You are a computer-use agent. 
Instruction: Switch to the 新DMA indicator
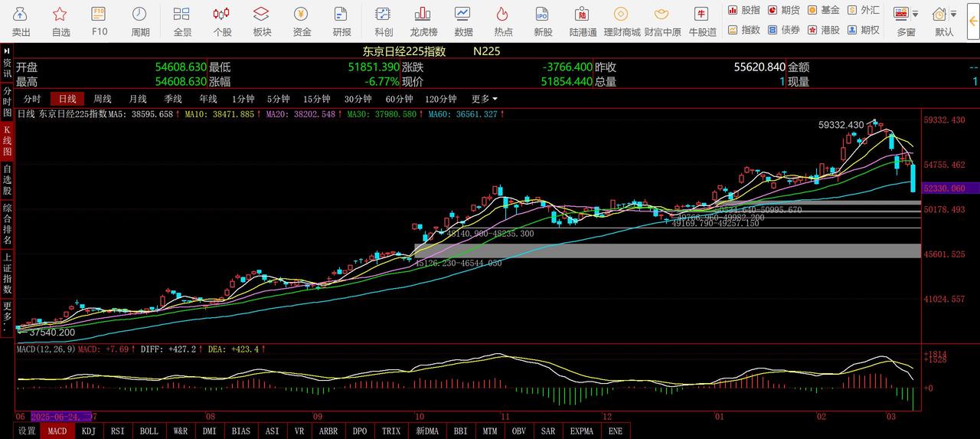[427, 431]
